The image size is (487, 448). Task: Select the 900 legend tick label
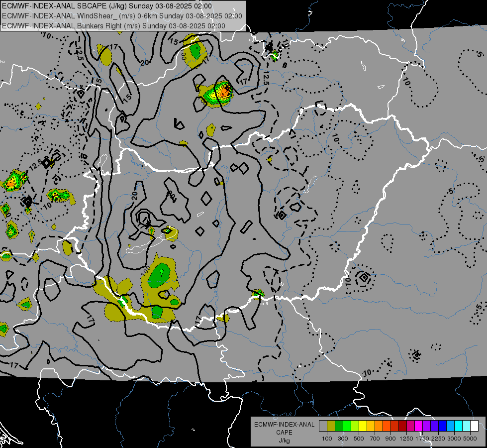[390, 439]
